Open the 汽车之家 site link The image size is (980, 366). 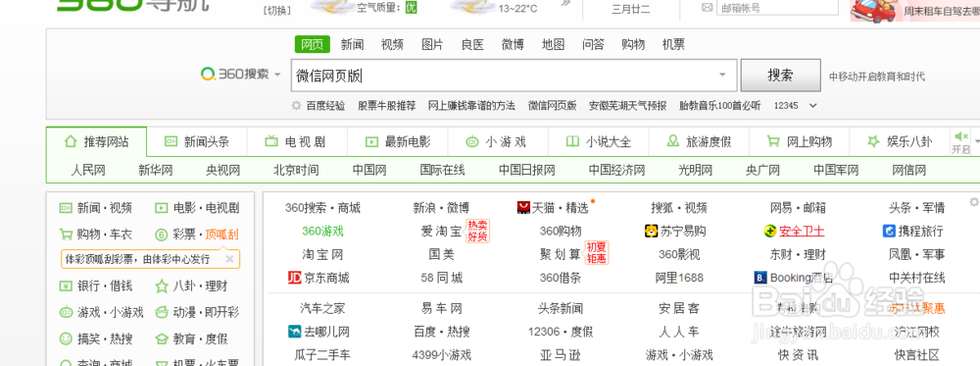[x=322, y=308]
